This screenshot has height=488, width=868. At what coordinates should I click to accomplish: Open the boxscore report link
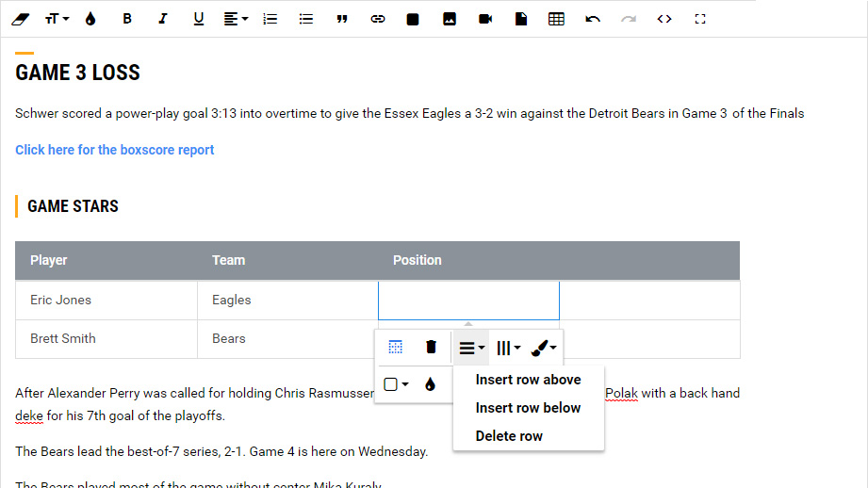(115, 150)
